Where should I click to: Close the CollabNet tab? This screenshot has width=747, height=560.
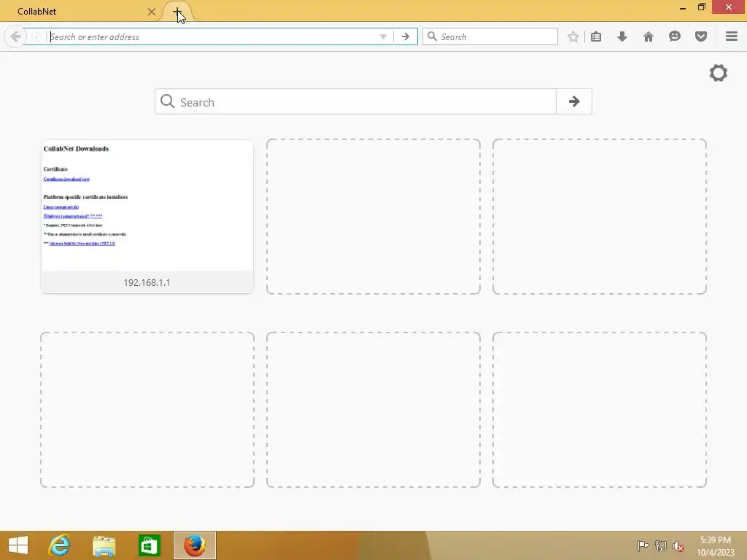pyautogui.click(x=152, y=12)
